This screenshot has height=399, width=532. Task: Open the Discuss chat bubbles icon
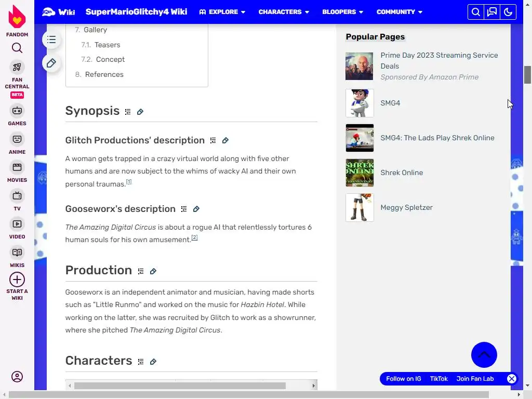[492, 12]
